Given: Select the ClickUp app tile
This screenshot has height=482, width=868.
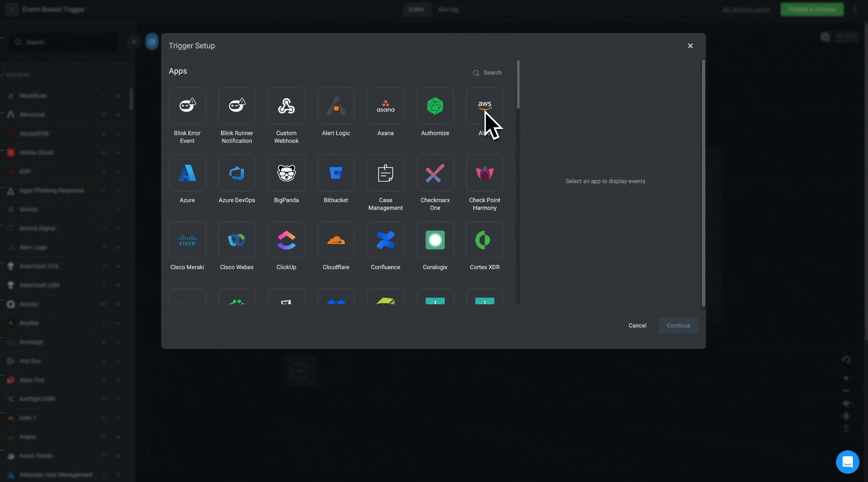Looking at the screenshot, I should coord(286,240).
